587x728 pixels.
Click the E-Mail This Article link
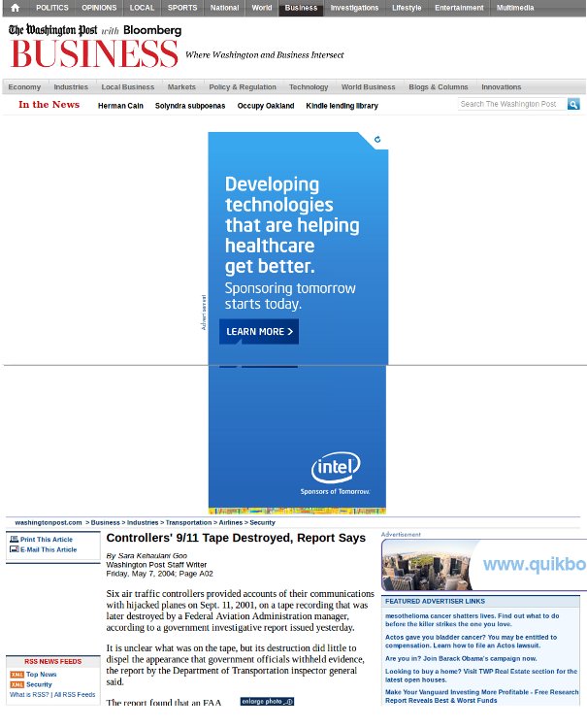49,549
